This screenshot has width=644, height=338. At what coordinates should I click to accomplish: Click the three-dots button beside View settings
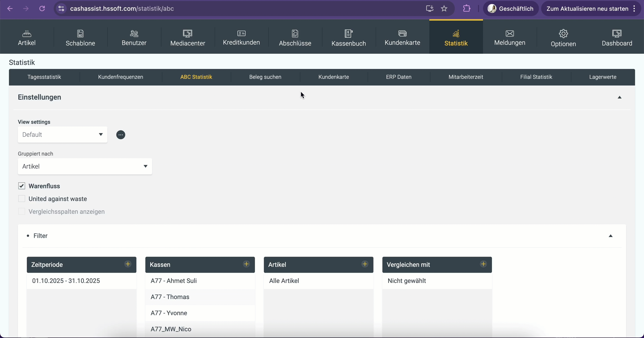(x=121, y=135)
